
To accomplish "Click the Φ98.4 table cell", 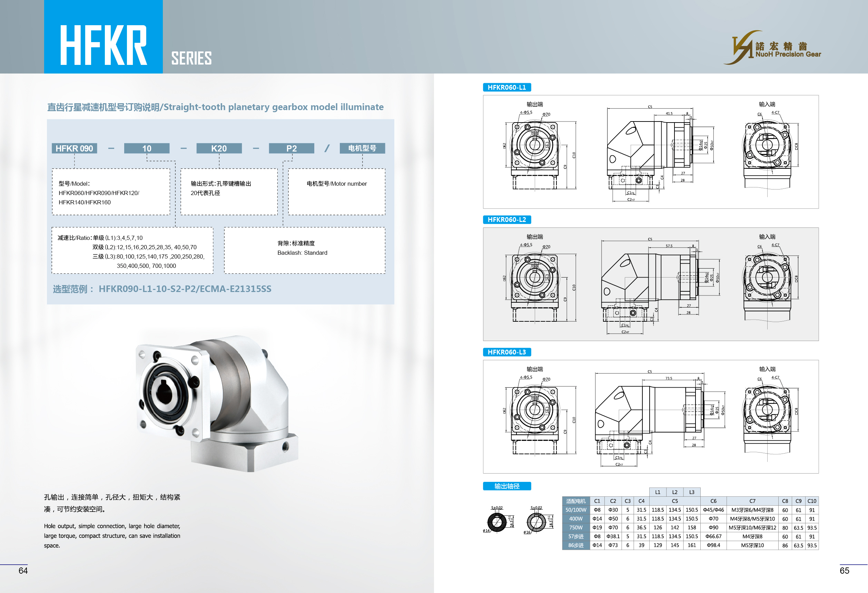I will [x=713, y=546].
